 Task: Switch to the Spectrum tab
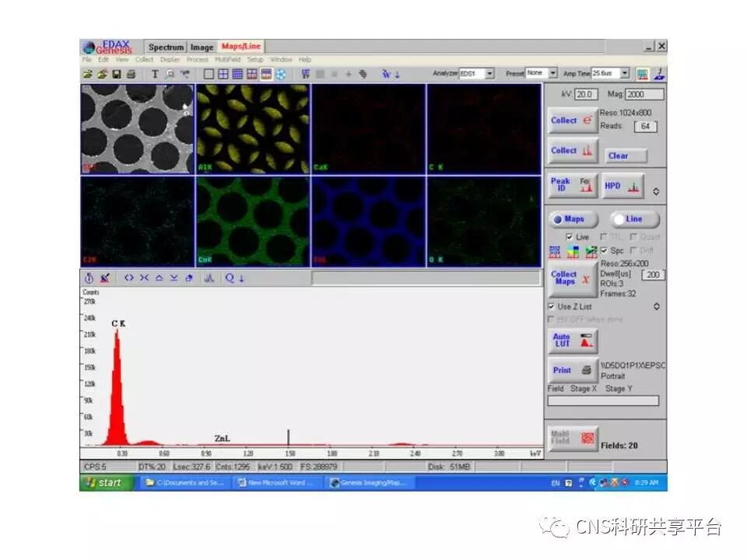[166, 47]
